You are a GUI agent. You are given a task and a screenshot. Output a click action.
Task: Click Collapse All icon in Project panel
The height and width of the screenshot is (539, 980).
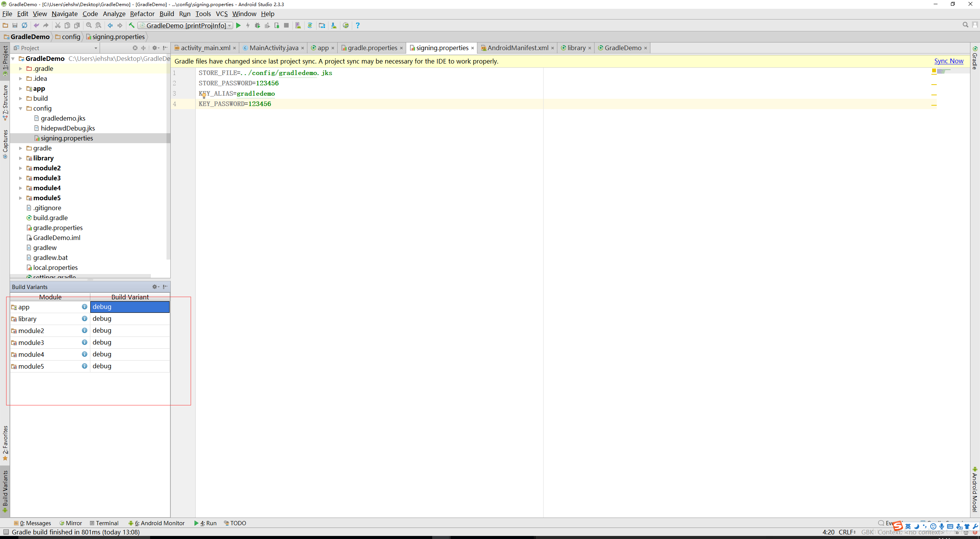point(144,48)
